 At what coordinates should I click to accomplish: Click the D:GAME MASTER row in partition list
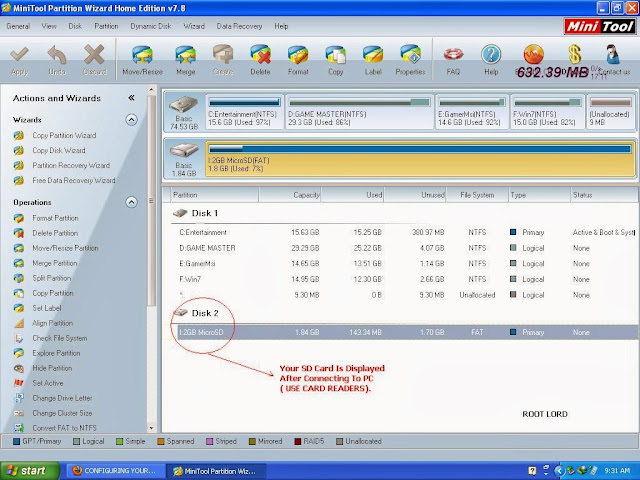coord(402,248)
